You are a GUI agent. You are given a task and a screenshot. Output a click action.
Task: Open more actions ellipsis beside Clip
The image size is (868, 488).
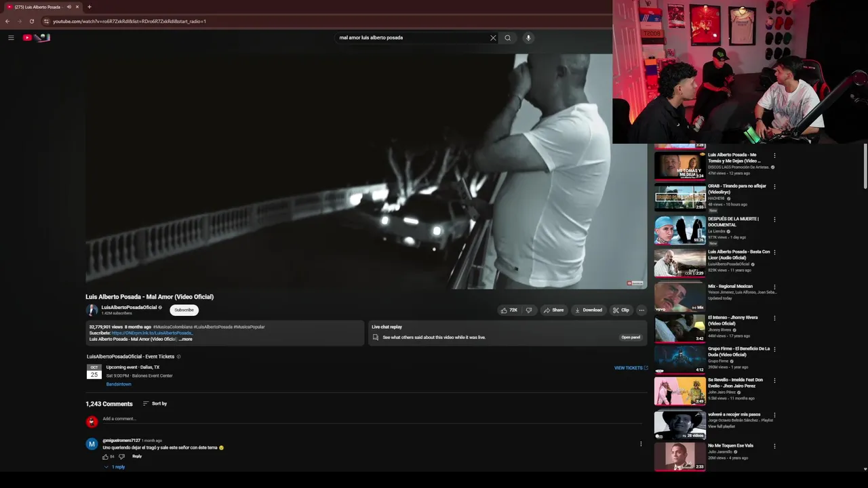click(x=642, y=310)
